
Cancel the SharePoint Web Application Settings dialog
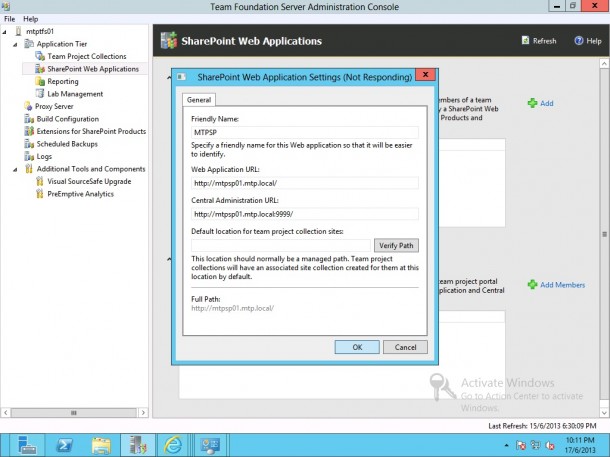click(x=405, y=347)
